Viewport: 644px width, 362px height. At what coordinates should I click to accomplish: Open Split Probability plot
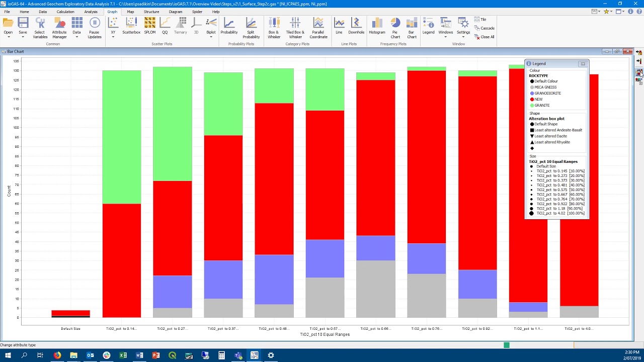tap(251, 28)
